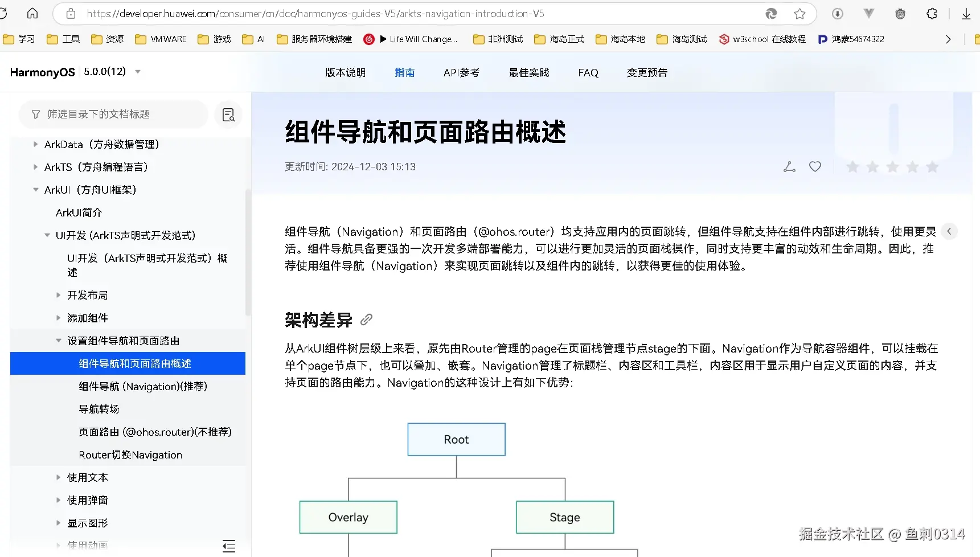The width and height of the screenshot is (980, 557).
Task: Open ArkUI简介 in the sidebar
Action: point(79,212)
